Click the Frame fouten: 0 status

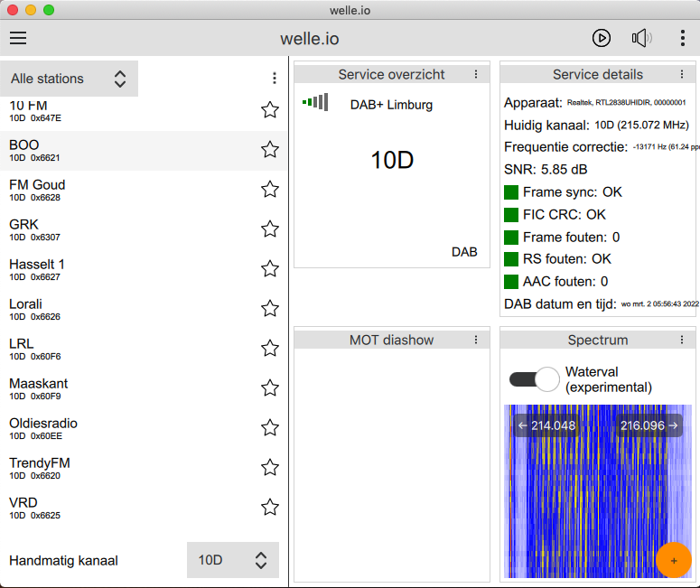tap(562, 237)
